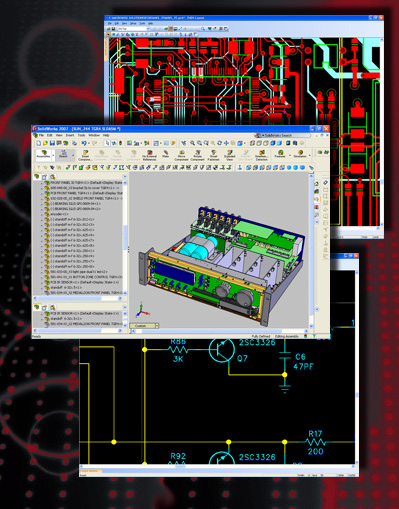Click the feature tree vertical scrollbar
Screen dimensions: 399x509
[125, 237]
